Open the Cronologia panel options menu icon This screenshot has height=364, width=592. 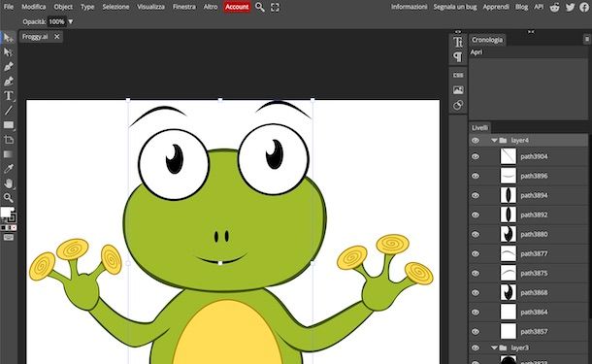pyautogui.click(x=587, y=39)
